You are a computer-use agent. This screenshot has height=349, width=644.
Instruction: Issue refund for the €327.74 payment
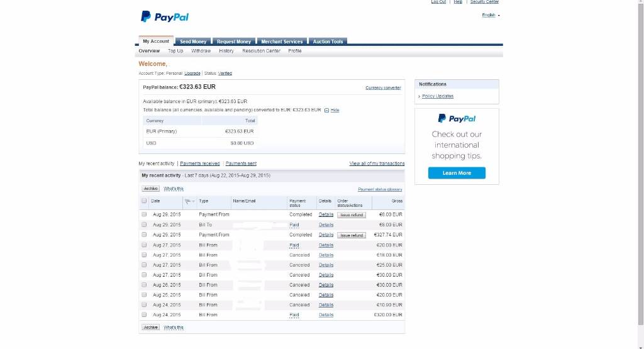pyautogui.click(x=352, y=235)
